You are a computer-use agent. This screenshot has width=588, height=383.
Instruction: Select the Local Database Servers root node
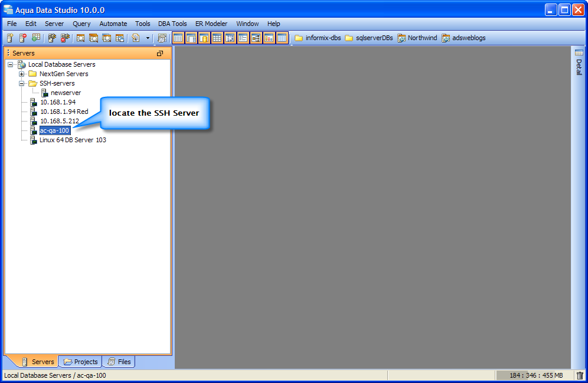[x=62, y=64]
